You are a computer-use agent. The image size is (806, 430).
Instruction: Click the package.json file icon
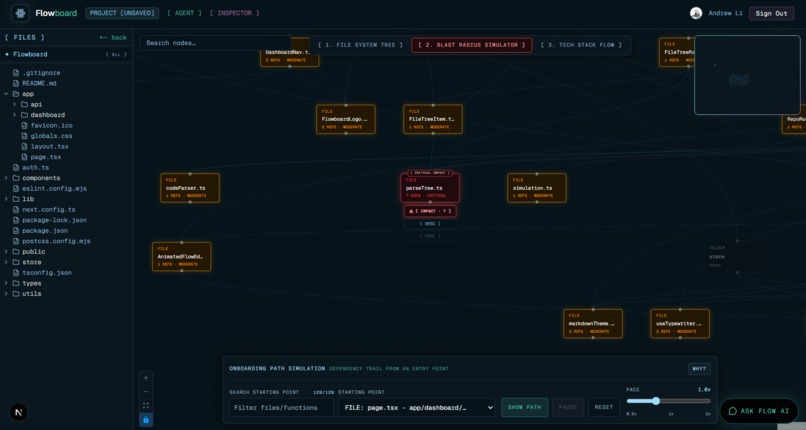coord(16,231)
